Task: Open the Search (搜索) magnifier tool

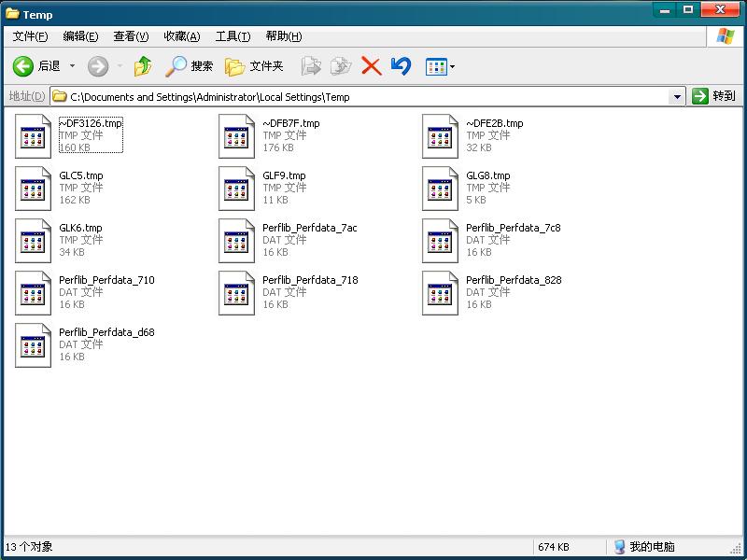Action: 189,66
